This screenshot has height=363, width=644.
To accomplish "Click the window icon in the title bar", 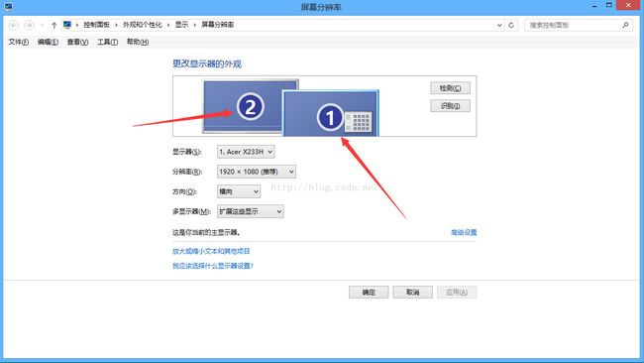I will click(x=8, y=7).
